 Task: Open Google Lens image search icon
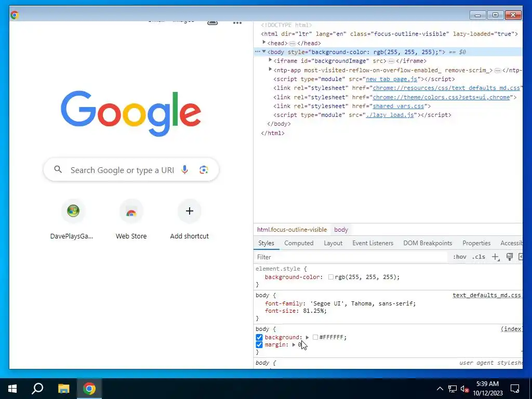point(204,170)
